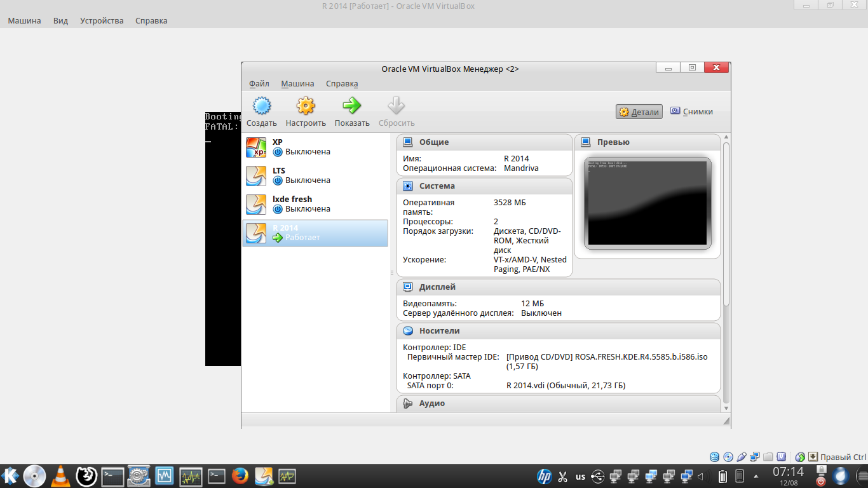Toggle the Детали view button
868x488 pixels.
coord(639,112)
